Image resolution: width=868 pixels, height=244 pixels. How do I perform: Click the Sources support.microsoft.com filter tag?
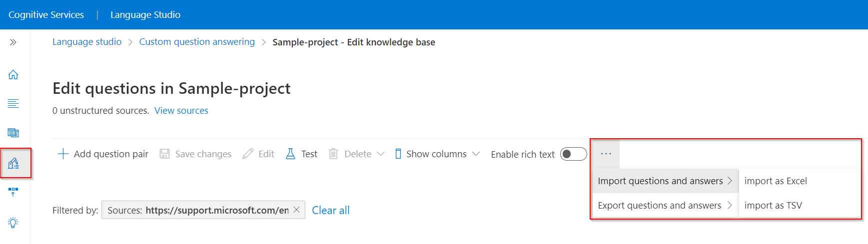(x=203, y=210)
